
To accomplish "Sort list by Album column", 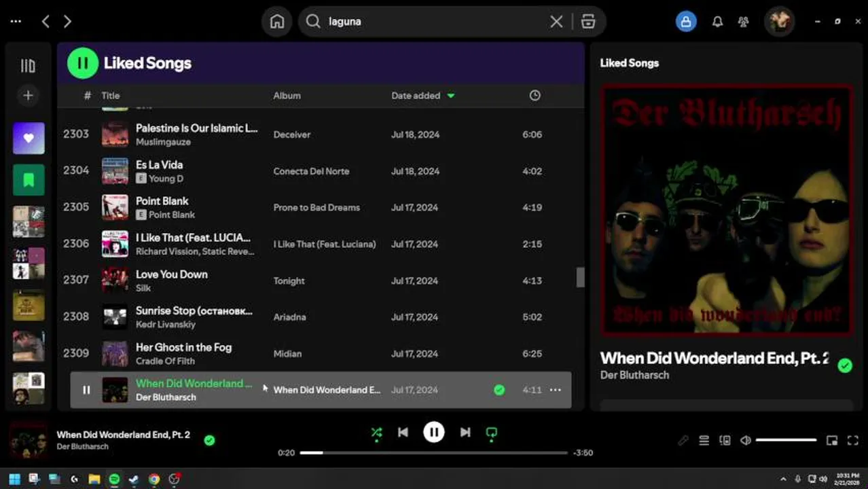I will [287, 96].
